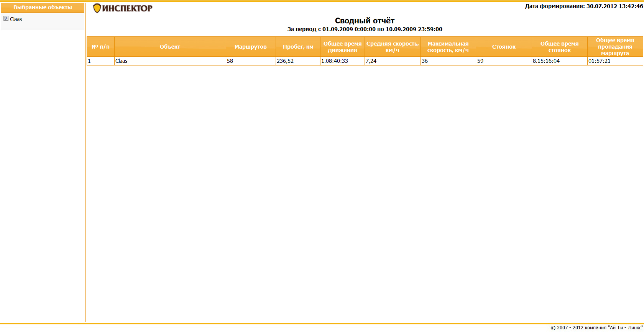
Task: Click the Инспектор logo
Action: 123,8
